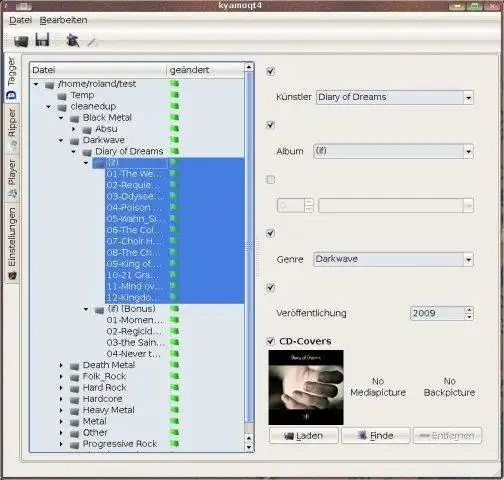Click the folder icon beside Black Metal
Screen dimensions: 504x480
[x=74, y=118]
